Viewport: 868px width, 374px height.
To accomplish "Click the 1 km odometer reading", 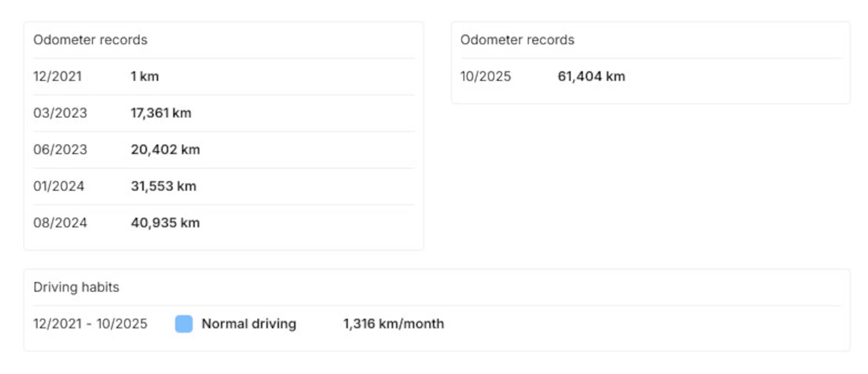I will [145, 76].
